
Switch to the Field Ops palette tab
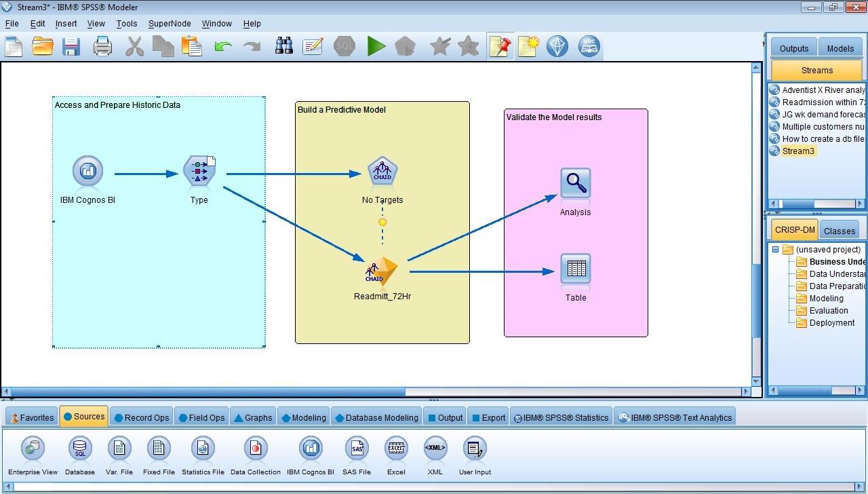pos(201,417)
